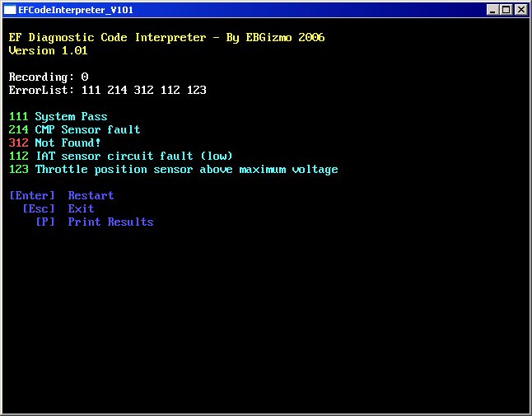This screenshot has height=416, width=532.
Task: Close the EFCodeInterpreter window
Action: point(520,10)
